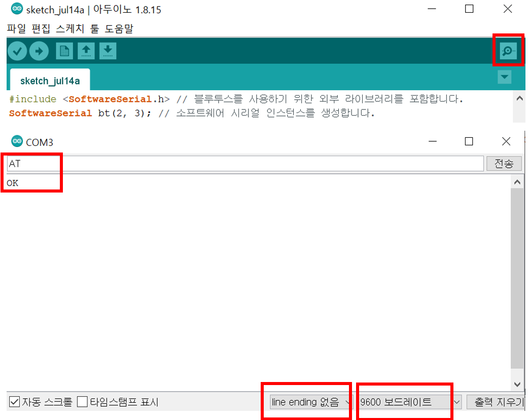Maximize the Arduino sketch_jul14a window

(469, 9)
